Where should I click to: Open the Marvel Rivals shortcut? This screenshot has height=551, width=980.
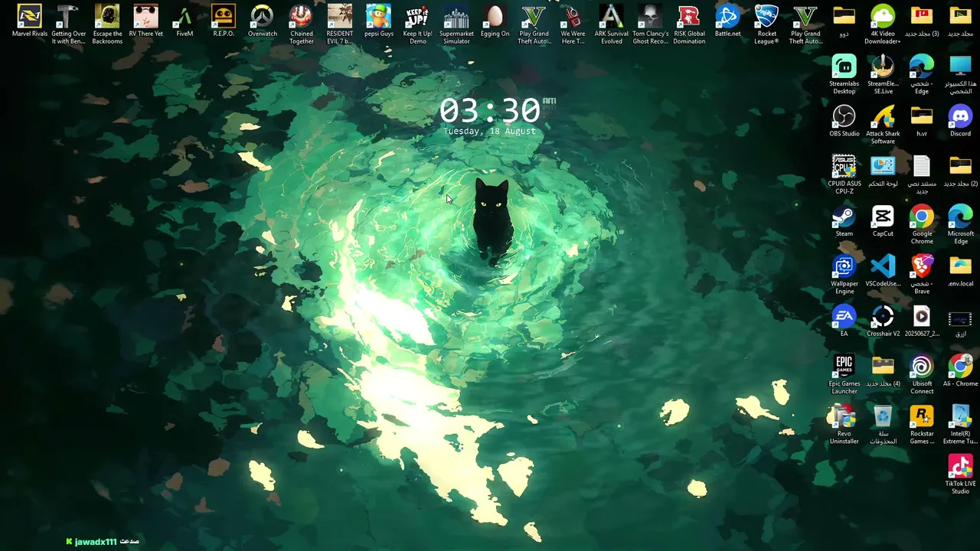29,21
